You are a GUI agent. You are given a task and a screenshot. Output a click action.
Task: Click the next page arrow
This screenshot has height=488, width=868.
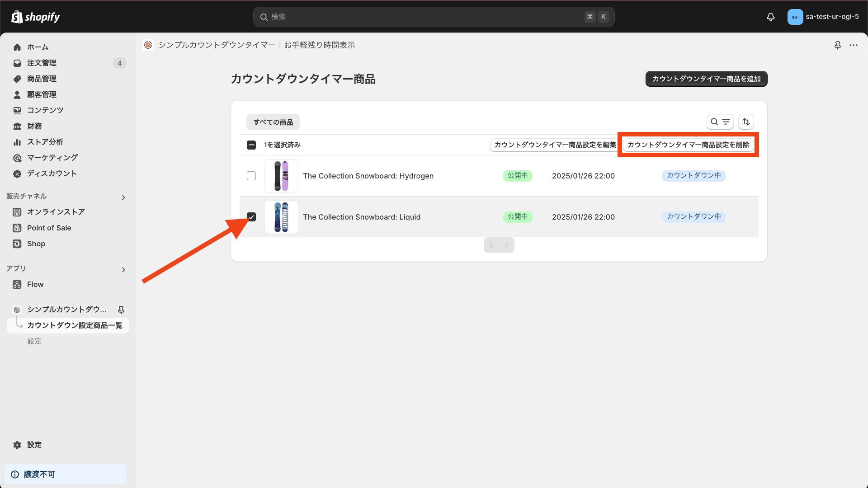tap(507, 245)
